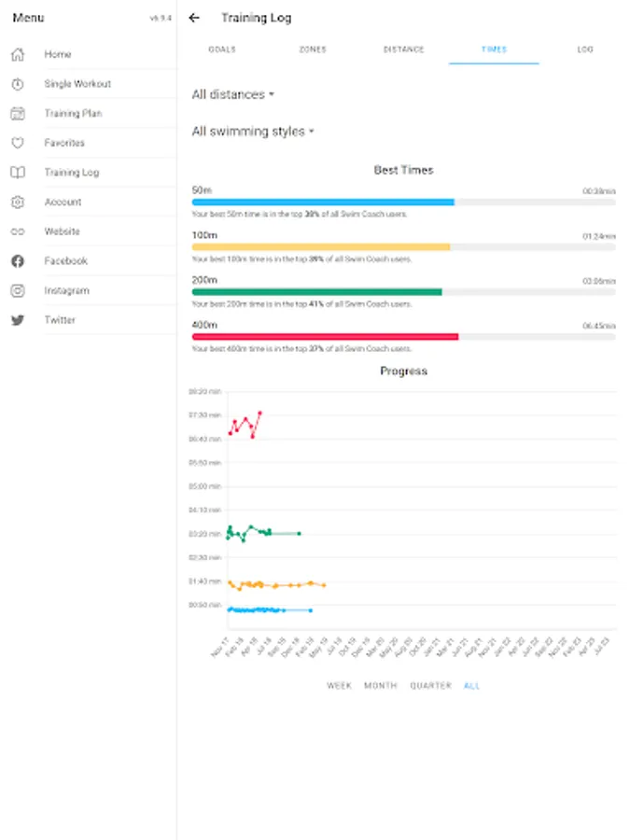Switch to the Goals tab
The width and height of the screenshot is (630, 840).
pos(222,49)
